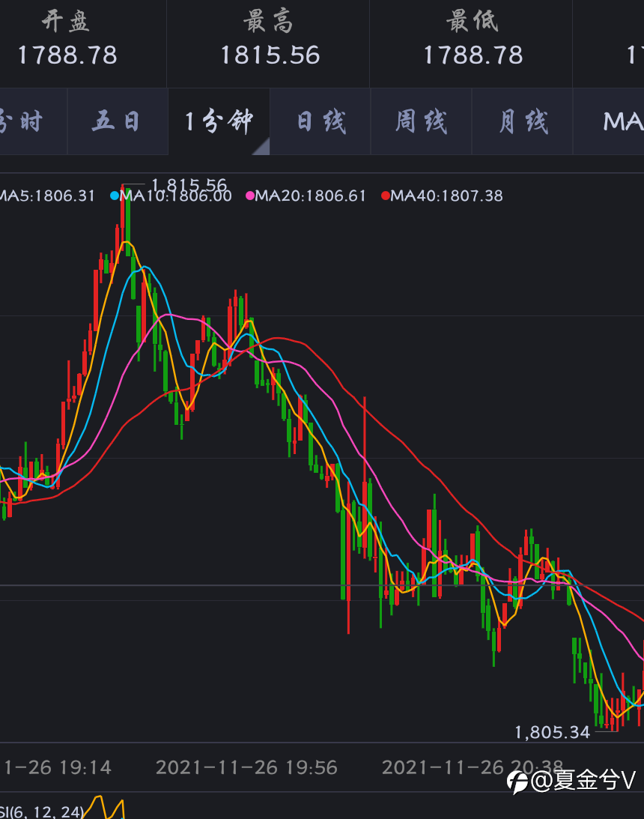This screenshot has height=819, width=644.
Task: Click the 最低 header label
Action: [x=472, y=22]
